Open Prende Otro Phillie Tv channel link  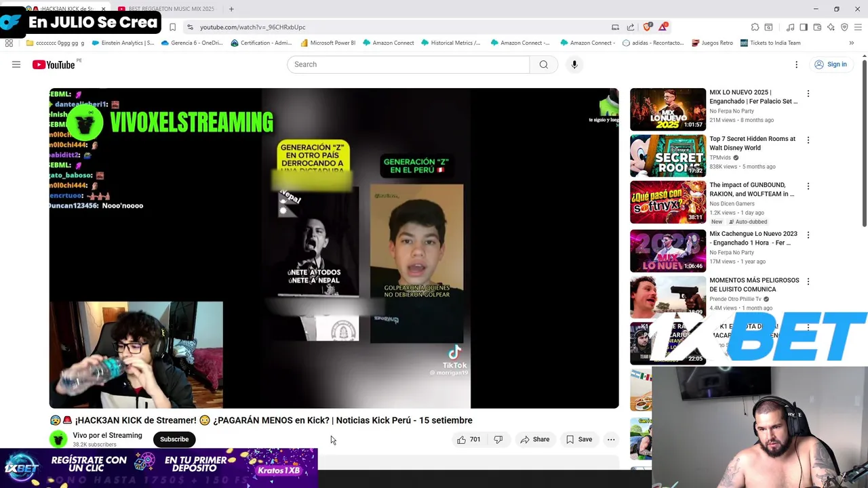pyautogui.click(x=735, y=299)
